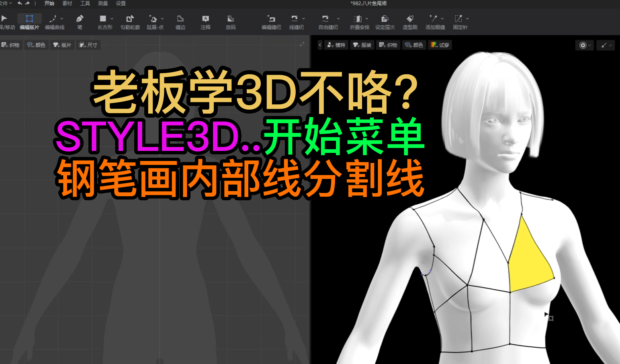Switch to the 素材 materials tab
This screenshot has width=620, height=364.
pyautogui.click(x=67, y=3)
